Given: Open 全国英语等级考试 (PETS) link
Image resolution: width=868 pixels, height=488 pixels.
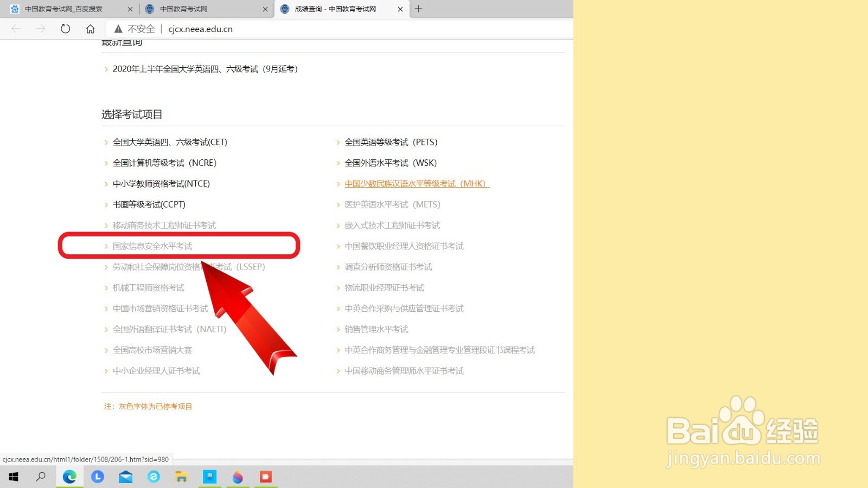Looking at the screenshot, I should [x=391, y=142].
